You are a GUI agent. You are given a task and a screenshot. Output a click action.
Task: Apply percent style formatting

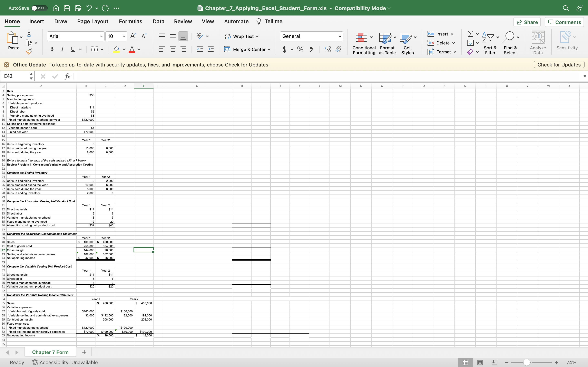pyautogui.click(x=300, y=49)
